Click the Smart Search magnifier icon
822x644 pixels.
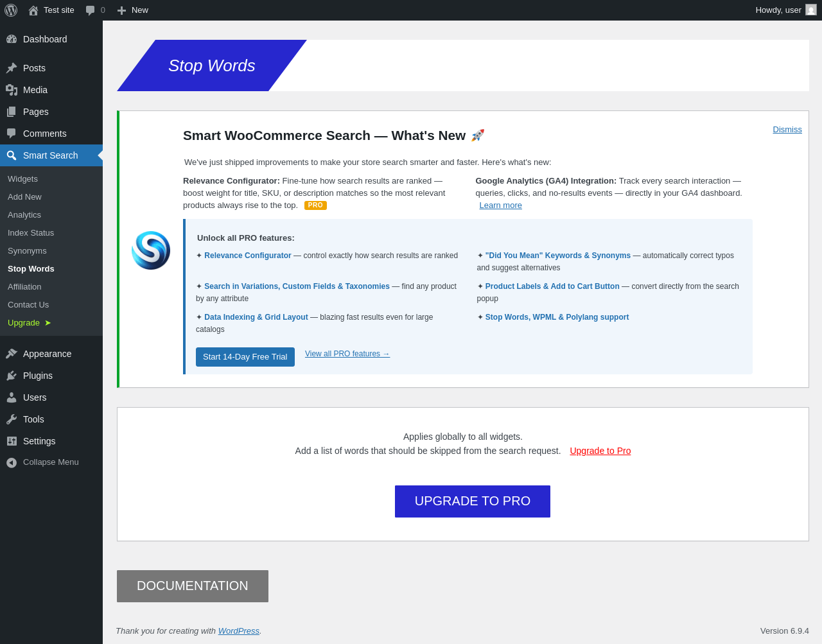[x=12, y=155]
